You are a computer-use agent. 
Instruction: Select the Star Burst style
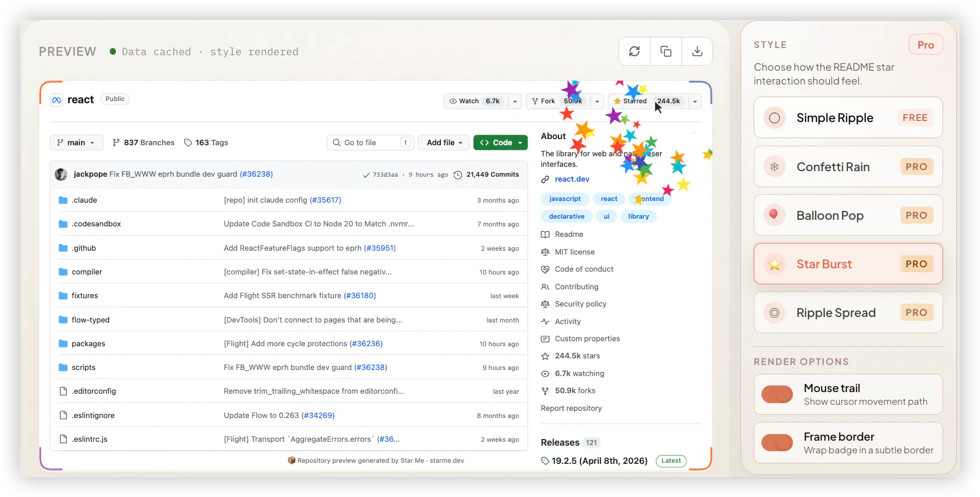pyautogui.click(x=848, y=264)
